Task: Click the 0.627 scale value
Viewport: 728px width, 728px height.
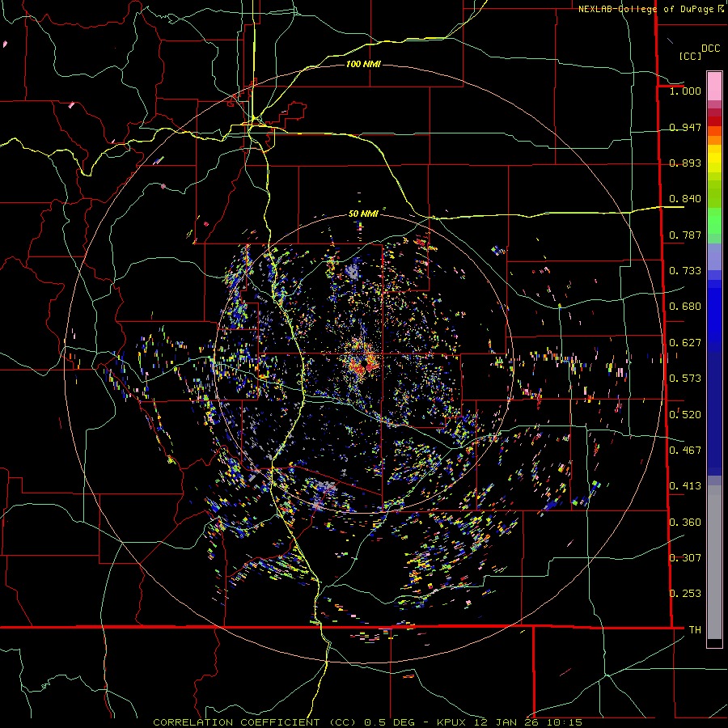Action: click(x=685, y=343)
